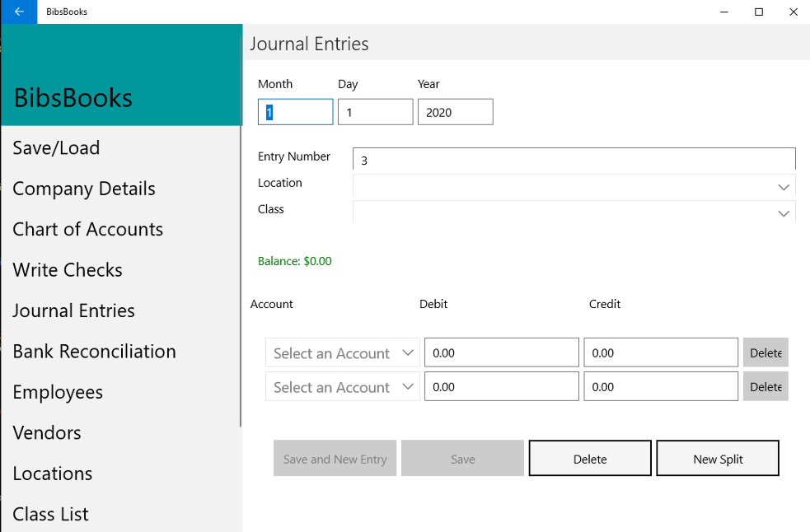Focus the Year input field

(455, 112)
